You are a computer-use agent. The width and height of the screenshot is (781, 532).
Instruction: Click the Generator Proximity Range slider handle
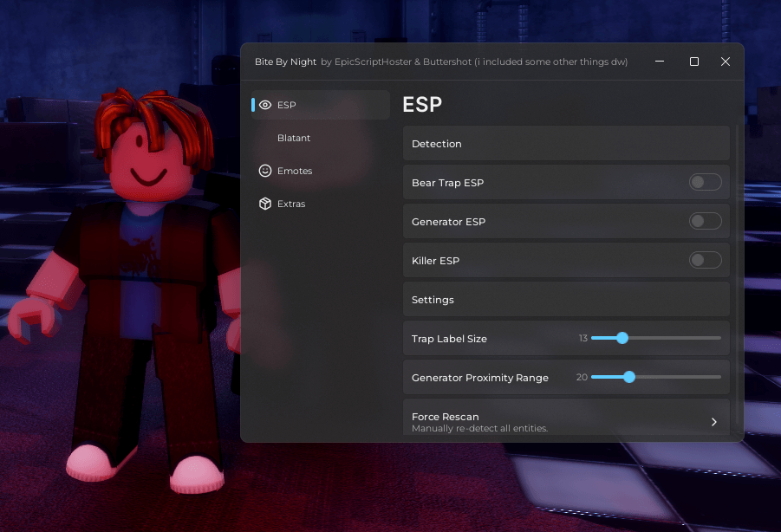[629, 377]
